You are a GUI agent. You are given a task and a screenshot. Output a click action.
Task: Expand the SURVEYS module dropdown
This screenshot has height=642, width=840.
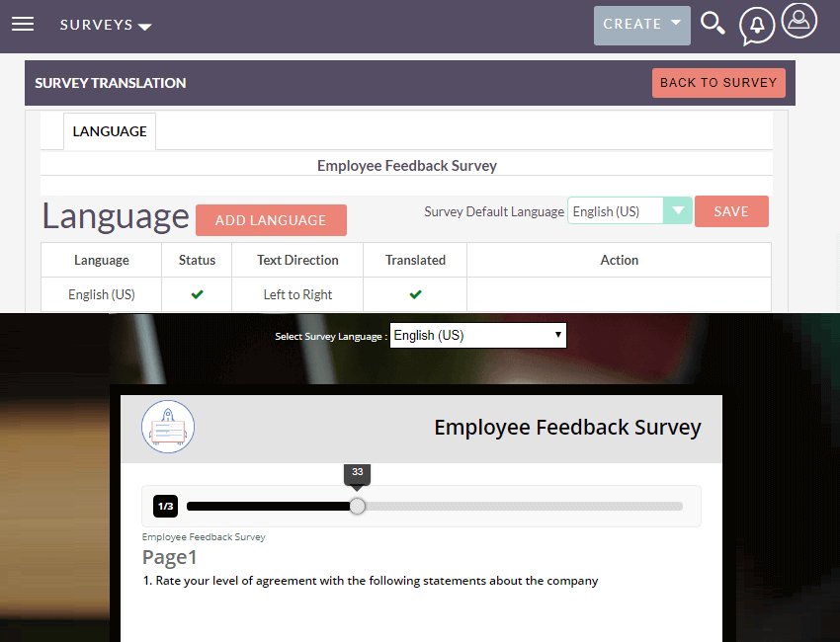[x=106, y=25]
